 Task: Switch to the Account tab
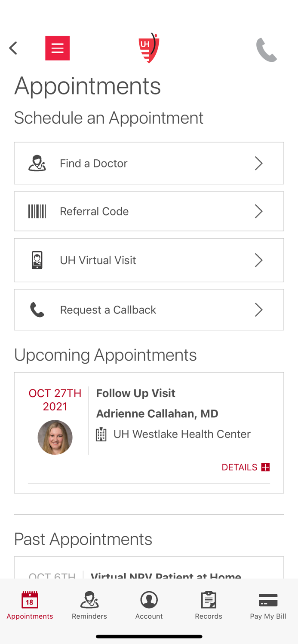[x=149, y=605]
